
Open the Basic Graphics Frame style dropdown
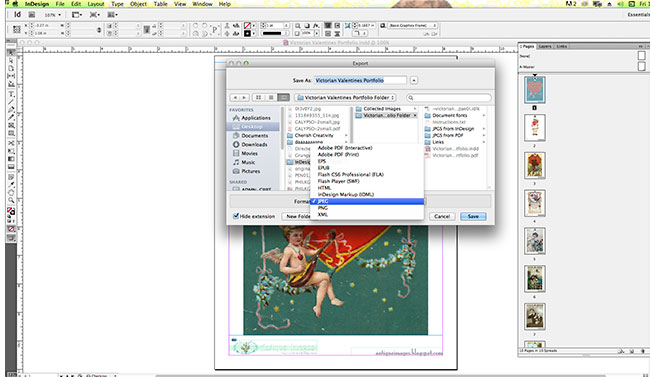tap(412, 26)
